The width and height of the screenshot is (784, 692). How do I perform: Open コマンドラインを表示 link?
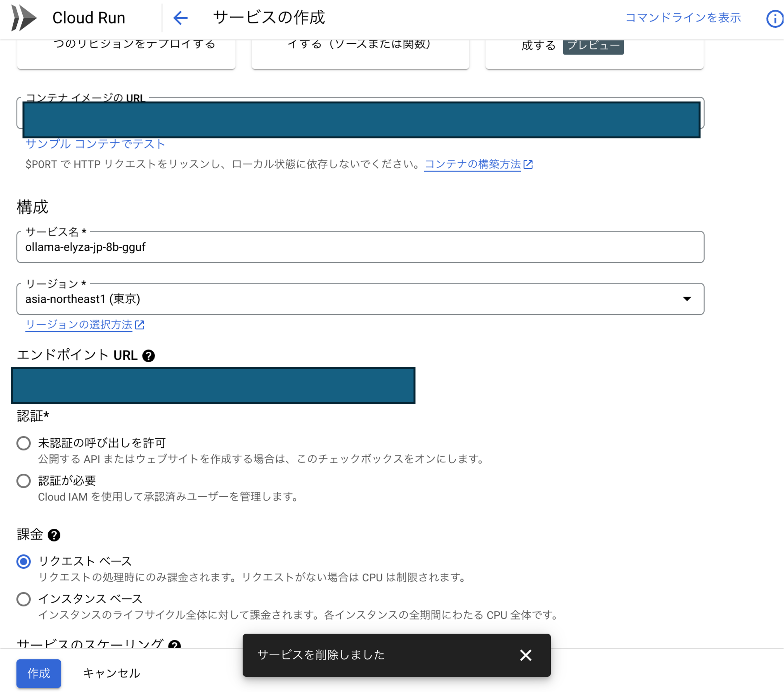click(x=683, y=18)
